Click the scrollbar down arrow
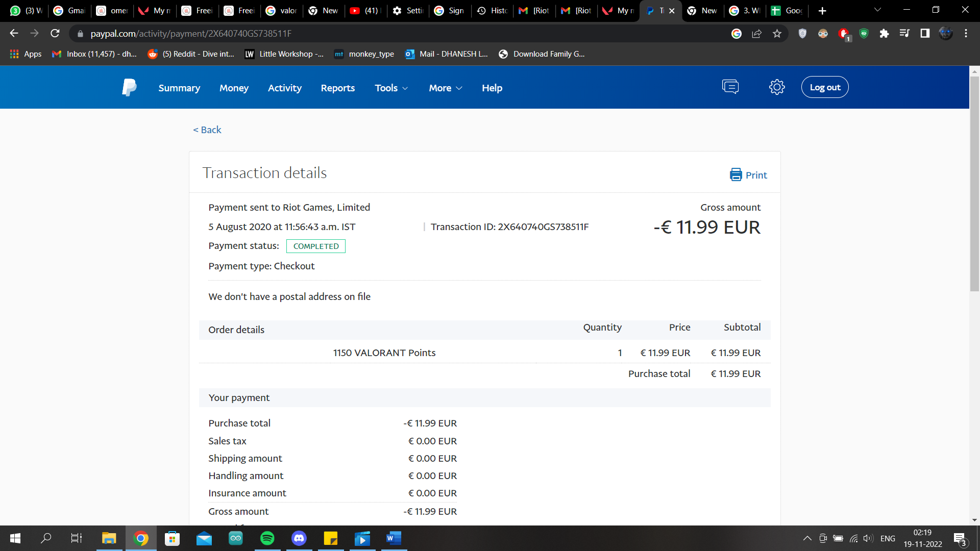The height and width of the screenshot is (551, 980). (x=974, y=520)
